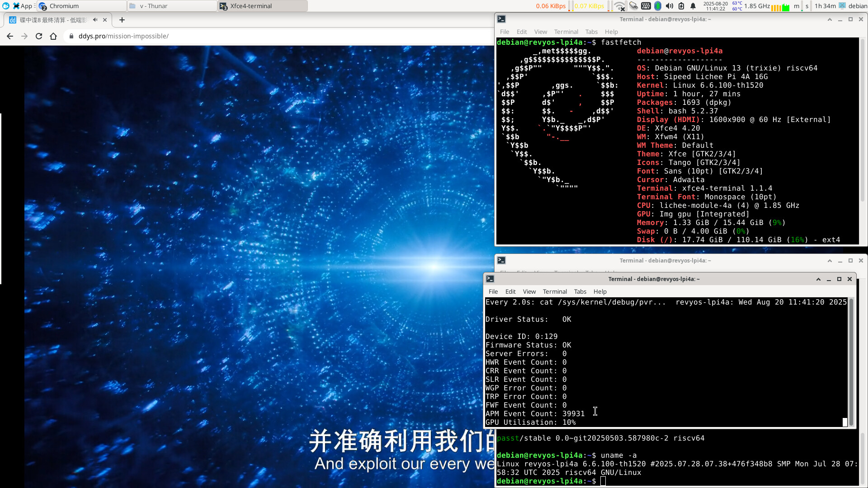Open new Chromium tab with plus
Image resolution: width=868 pixels, height=488 pixels.
[x=122, y=20]
